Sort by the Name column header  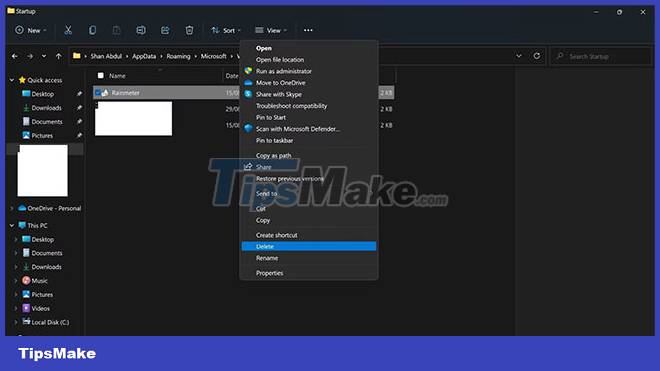pos(117,76)
